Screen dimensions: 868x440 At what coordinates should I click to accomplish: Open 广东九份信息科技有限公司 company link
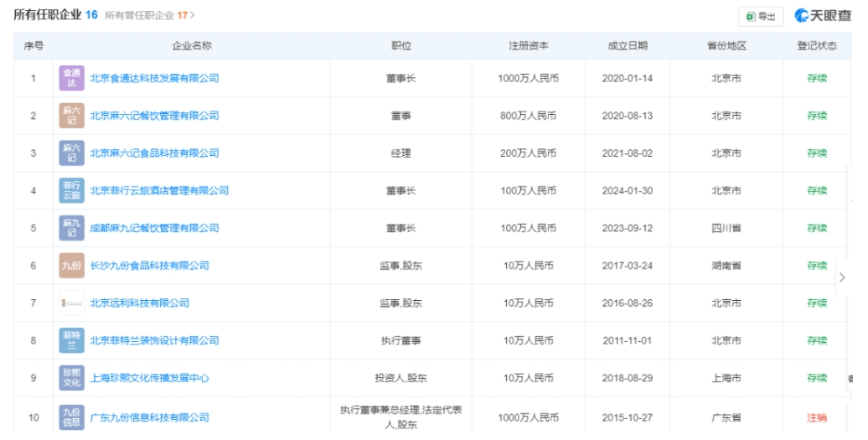point(149,417)
